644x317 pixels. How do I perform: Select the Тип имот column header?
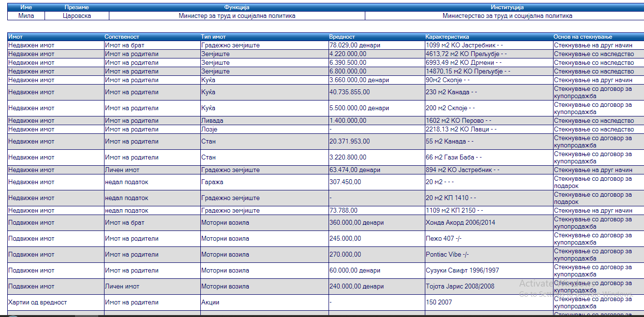tap(213, 37)
